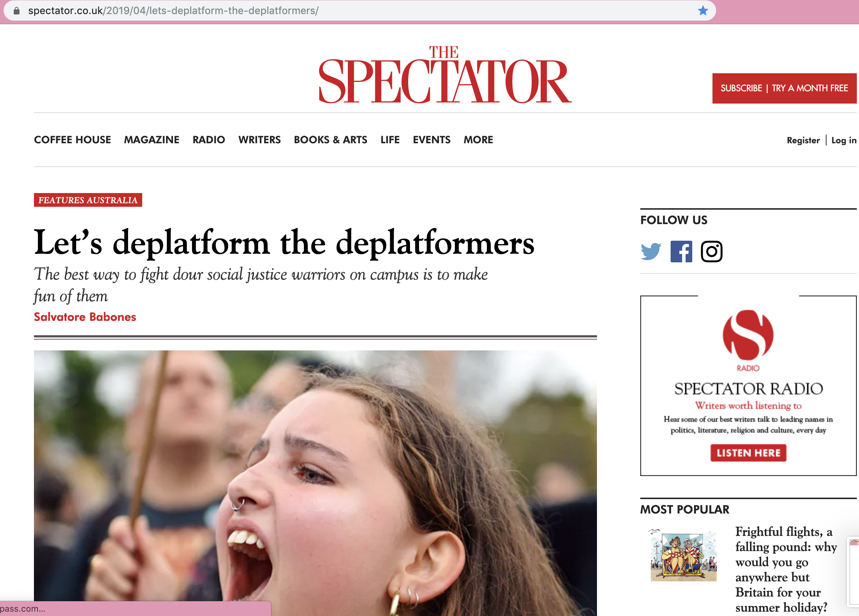Open Books & Arts section
Viewport: 859px width, 616px height.
click(x=330, y=140)
